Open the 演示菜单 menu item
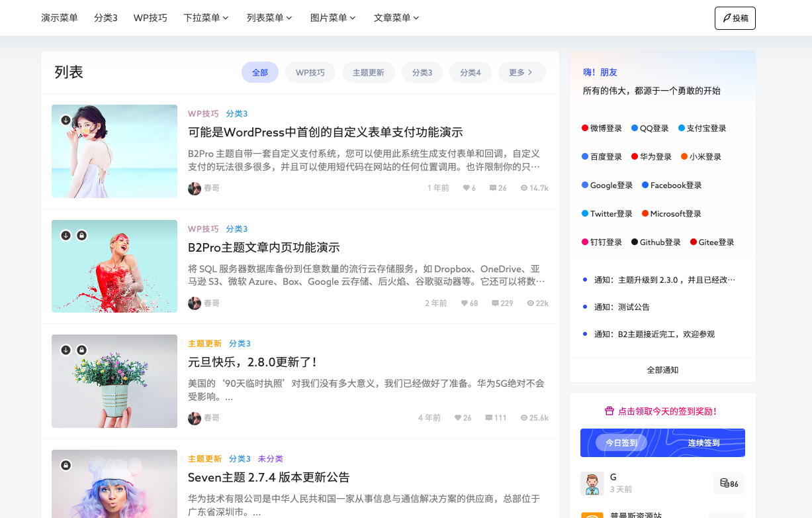 click(60, 18)
